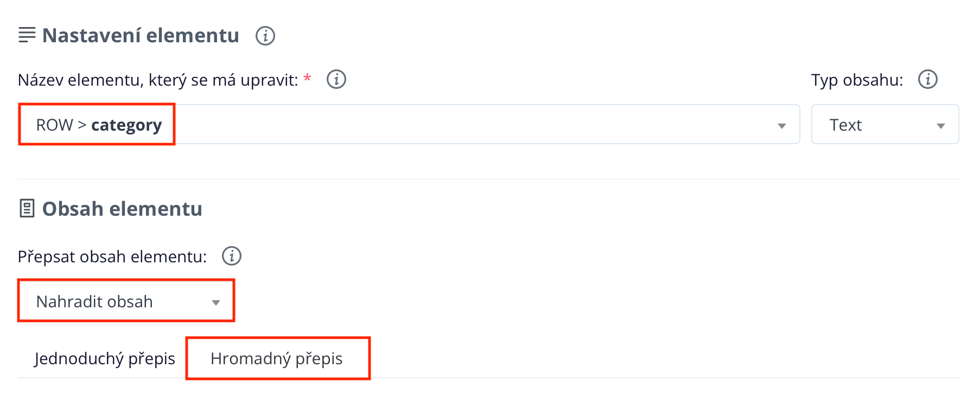The image size is (980, 400).
Task: Click the "Nastavení elementu" heading text
Action: (x=141, y=36)
